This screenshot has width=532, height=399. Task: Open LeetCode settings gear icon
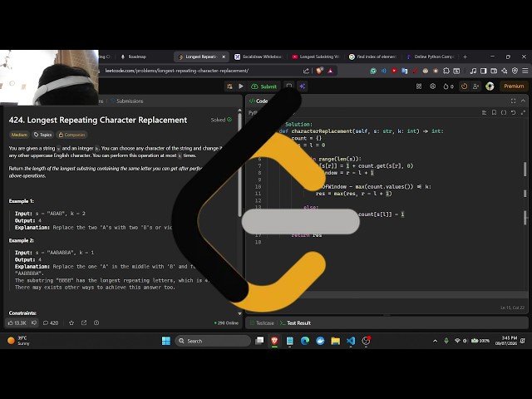pyautogui.click(x=432, y=86)
